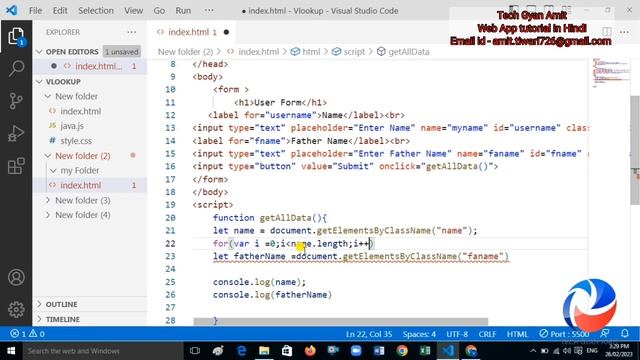Close the unsaved index.html tab dot
Screen dimensions: 640x360
tap(226, 32)
